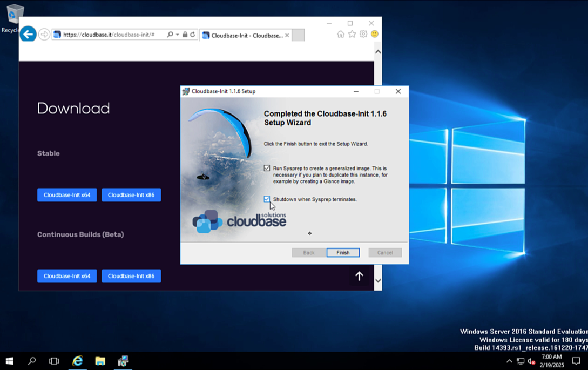The height and width of the screenshot is (370, 588).
Task: Show hidden system tray icons
Action: point(509,361)
